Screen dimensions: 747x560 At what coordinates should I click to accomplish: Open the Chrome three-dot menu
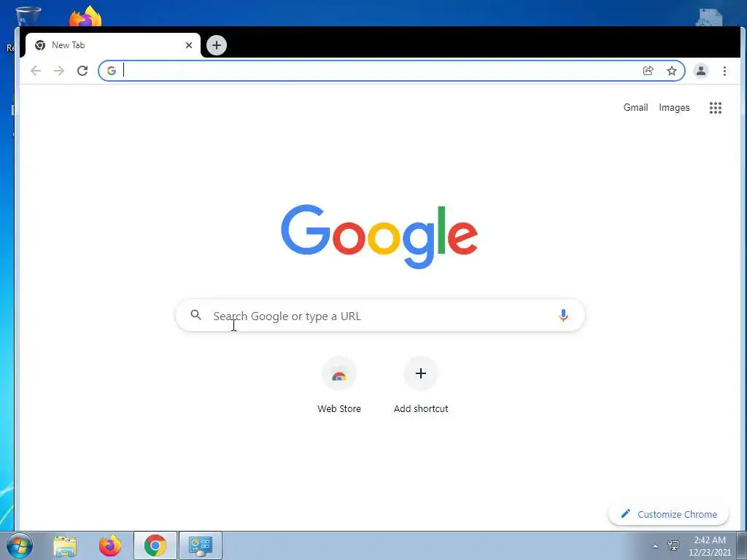point(724,71)
